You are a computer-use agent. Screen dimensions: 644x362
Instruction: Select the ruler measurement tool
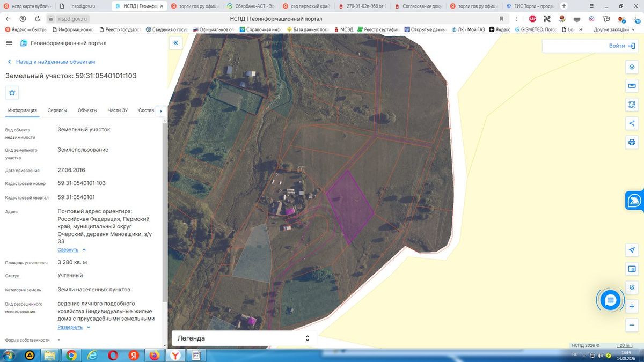pos(632,86)
